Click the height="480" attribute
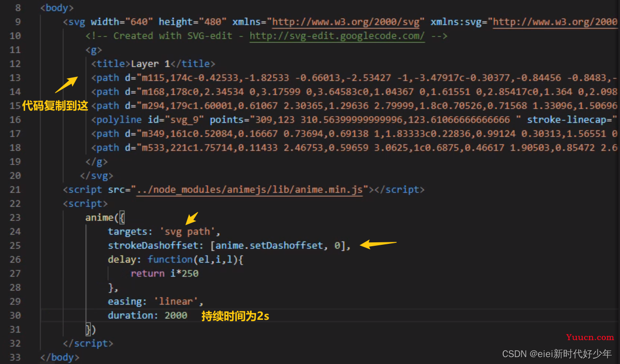 click(193, 22)
